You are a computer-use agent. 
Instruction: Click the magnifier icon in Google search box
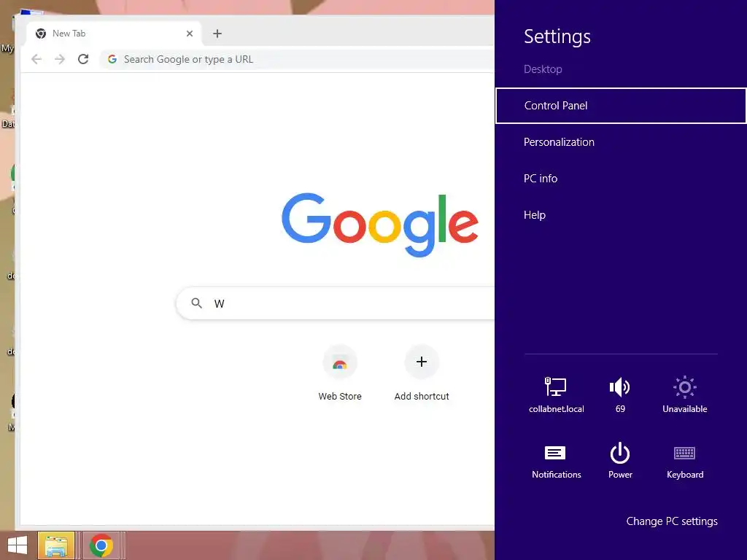coord(196,303)
